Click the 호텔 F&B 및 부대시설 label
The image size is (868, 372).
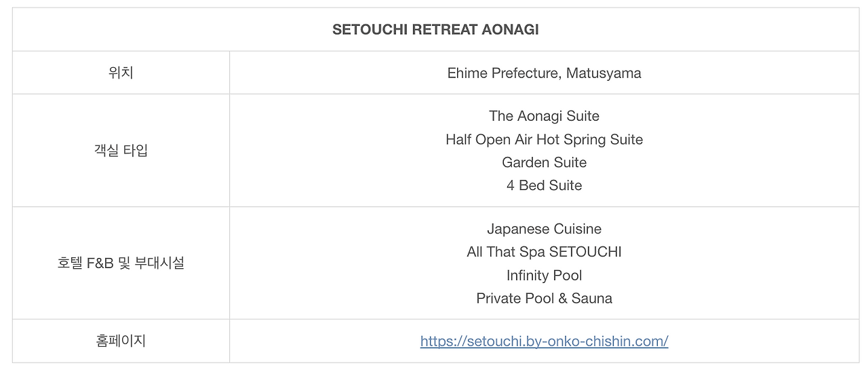click(121, 263)
